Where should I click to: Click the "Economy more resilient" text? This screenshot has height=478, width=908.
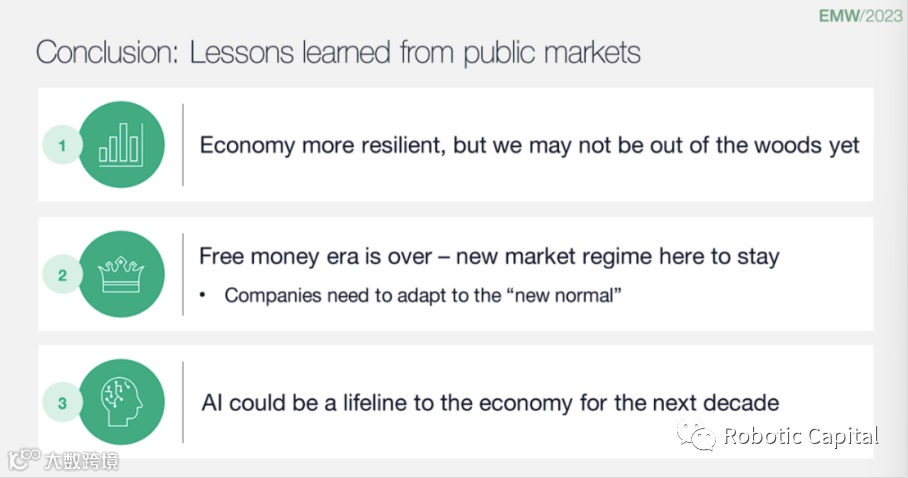click(x=529, y=145)
